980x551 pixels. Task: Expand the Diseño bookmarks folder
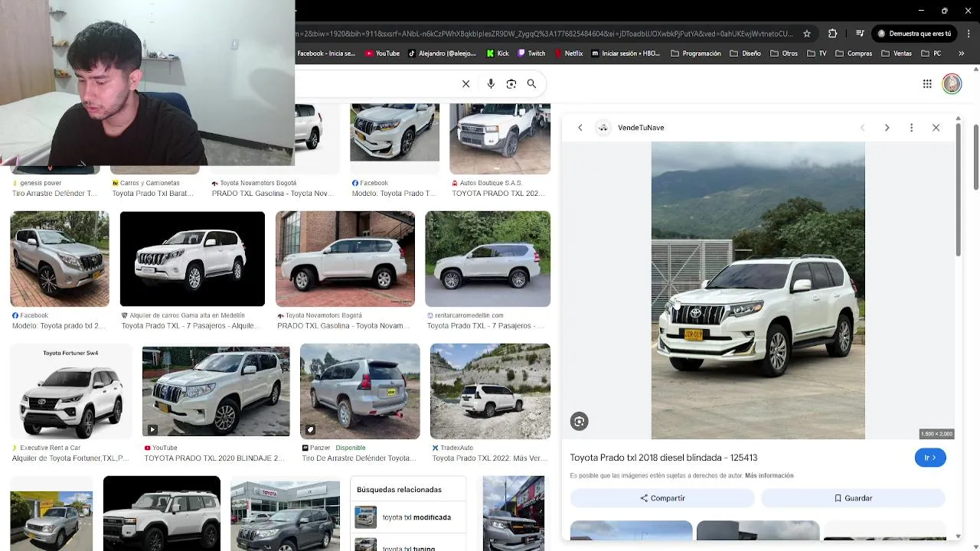(x=746, y=54)
